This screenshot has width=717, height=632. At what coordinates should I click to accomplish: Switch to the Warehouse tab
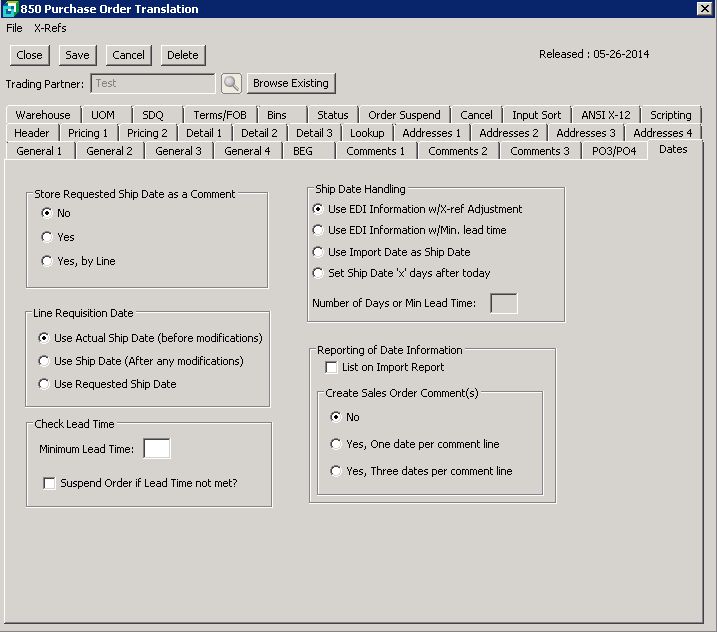pos(43,115)
